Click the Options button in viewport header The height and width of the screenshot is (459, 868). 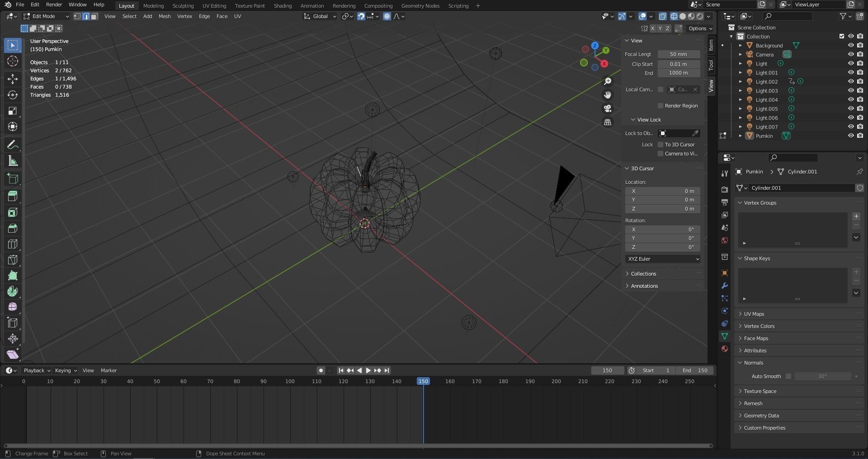coord(700,28)
